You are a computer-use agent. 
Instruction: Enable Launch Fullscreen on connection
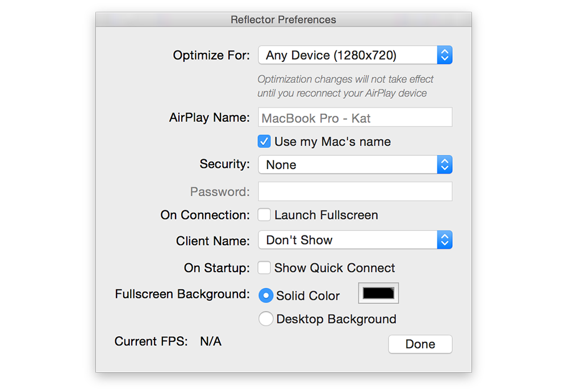[264, 215]
